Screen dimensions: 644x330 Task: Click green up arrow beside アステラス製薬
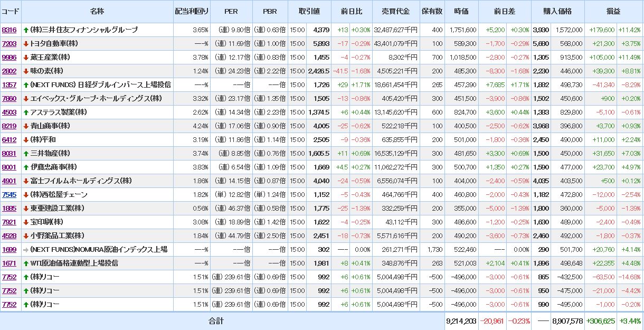(x=26, y=112)
